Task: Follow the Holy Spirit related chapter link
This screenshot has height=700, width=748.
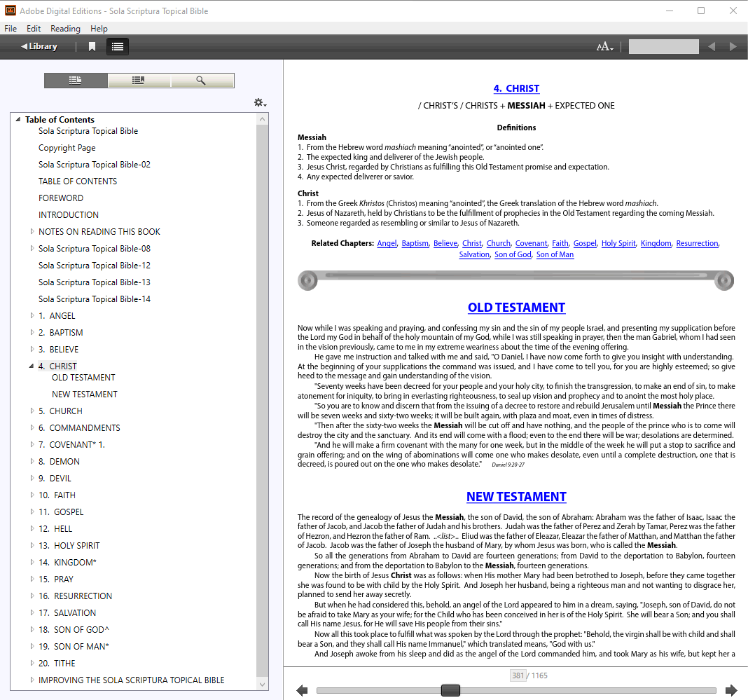Action: [x=618, y=243]
